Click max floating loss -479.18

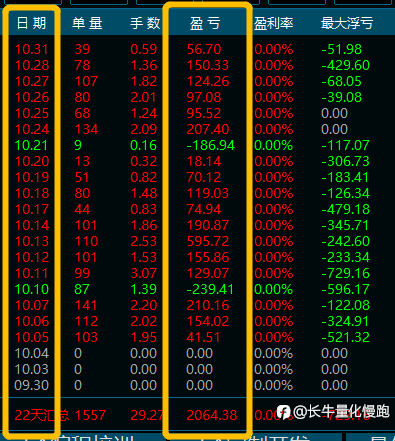click(x=346, y=209)
